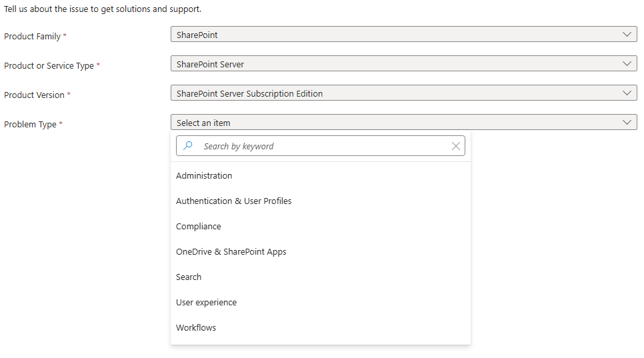This screenshot has height=358, width=644.
Task: Click the 'Tell us about the issue' text
Action: (x=103, y=9)
